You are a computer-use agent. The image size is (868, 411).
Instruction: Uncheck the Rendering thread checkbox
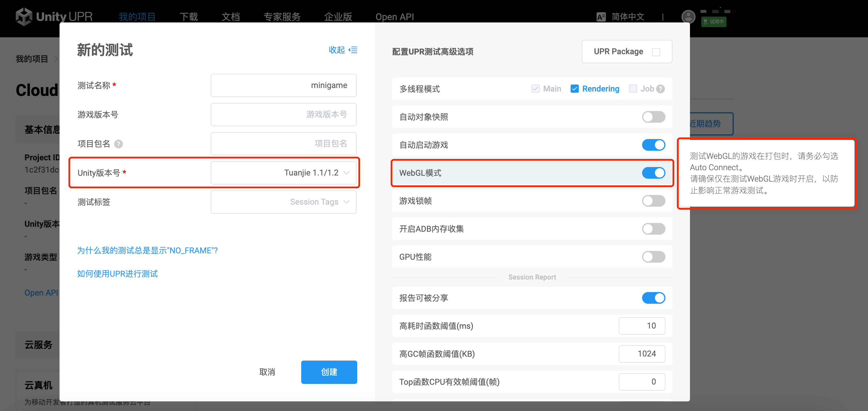click(x=574, y=89)
